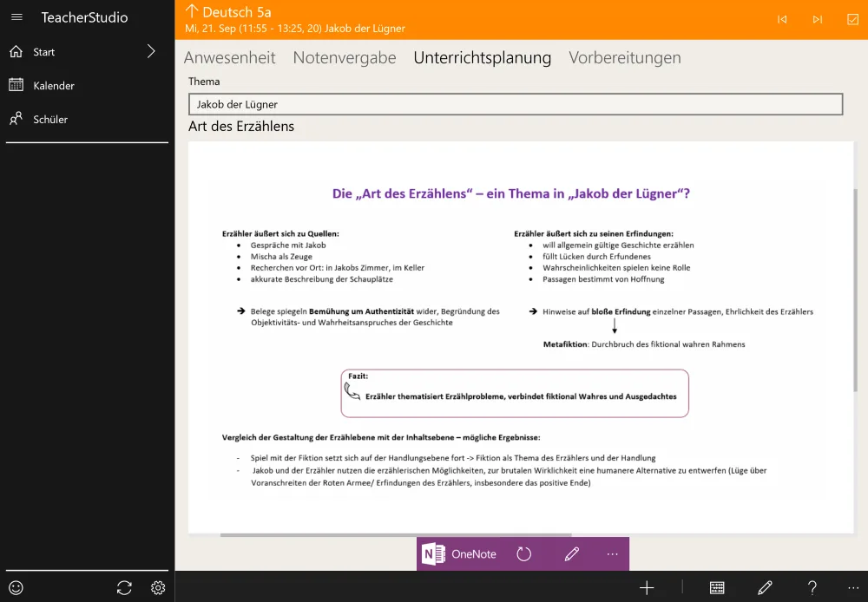Image resolution: width=868 pixels, height=602 pixels.
Task: Click the smiley feedback icon
Action: pyautogui.click(x=16, y=587)
